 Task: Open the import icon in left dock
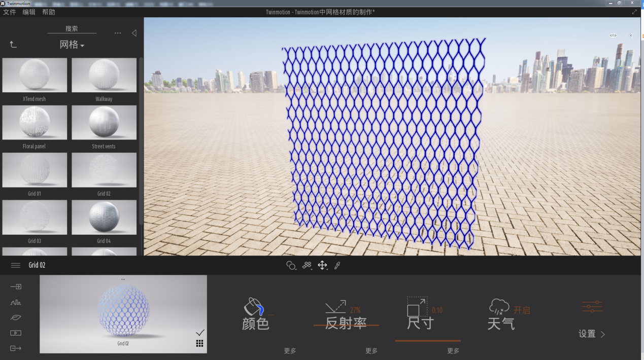click(x=16, y=287)
